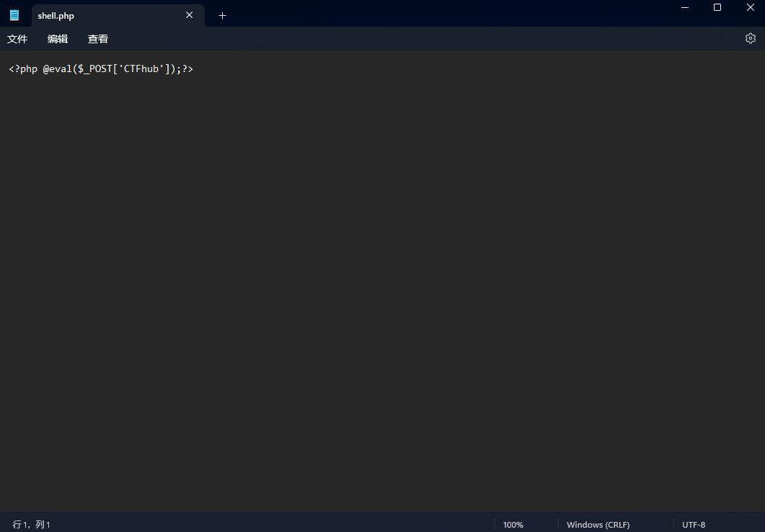Image resolution: width=765 pixels, height=532 pixels.
Task: Open settings via gear icon
Action: tap(751, 38)
